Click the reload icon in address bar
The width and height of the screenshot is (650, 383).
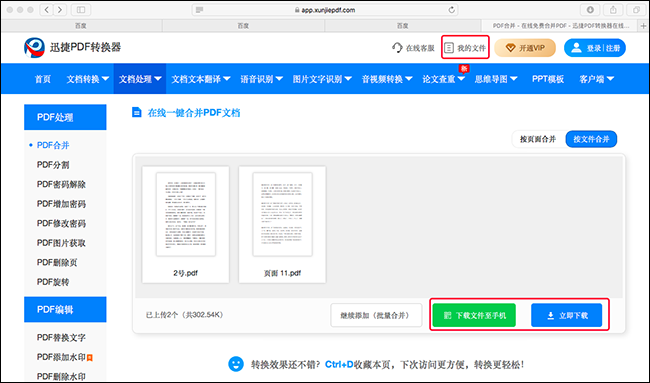452,10
